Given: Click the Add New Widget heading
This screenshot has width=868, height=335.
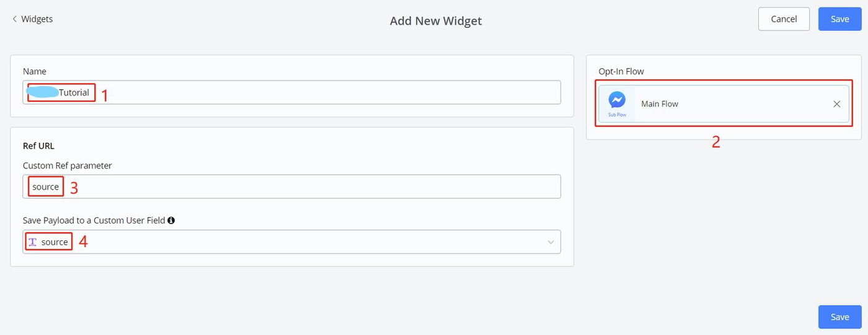Looking at the screenshot, I should [x=435, y=21].
